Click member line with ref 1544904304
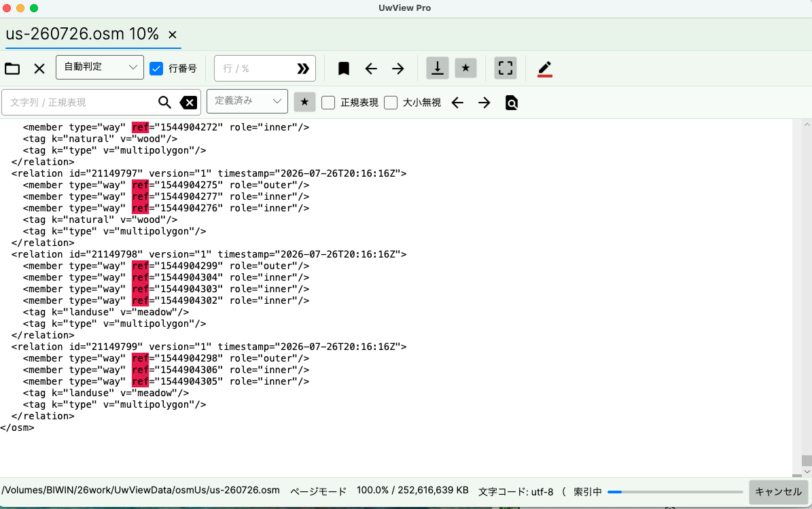 pos(166,277)
